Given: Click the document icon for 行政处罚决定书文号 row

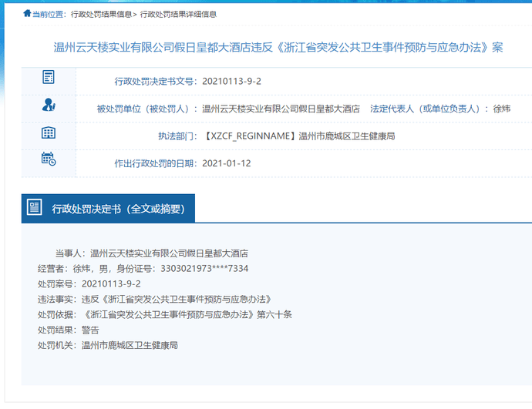Looking at the screenshot, I should [x=49, y=77].
